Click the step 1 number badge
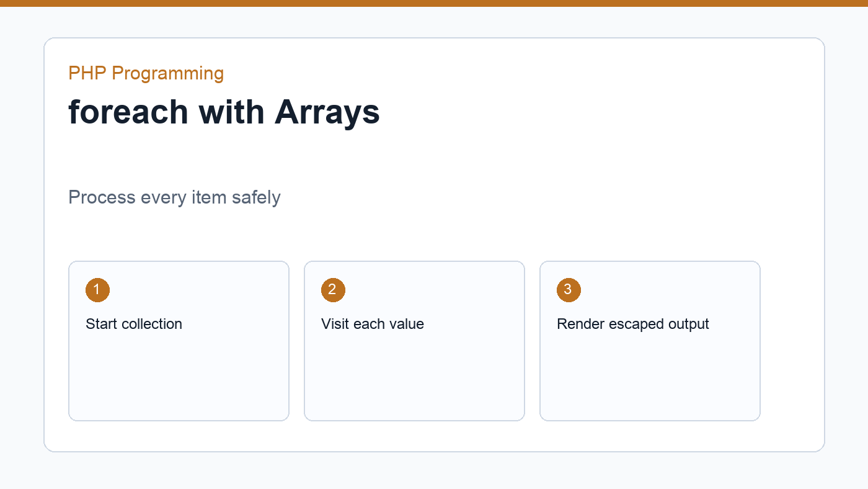Image resolution: width=868 pixels, height=489 pixels. coord(97,290)
